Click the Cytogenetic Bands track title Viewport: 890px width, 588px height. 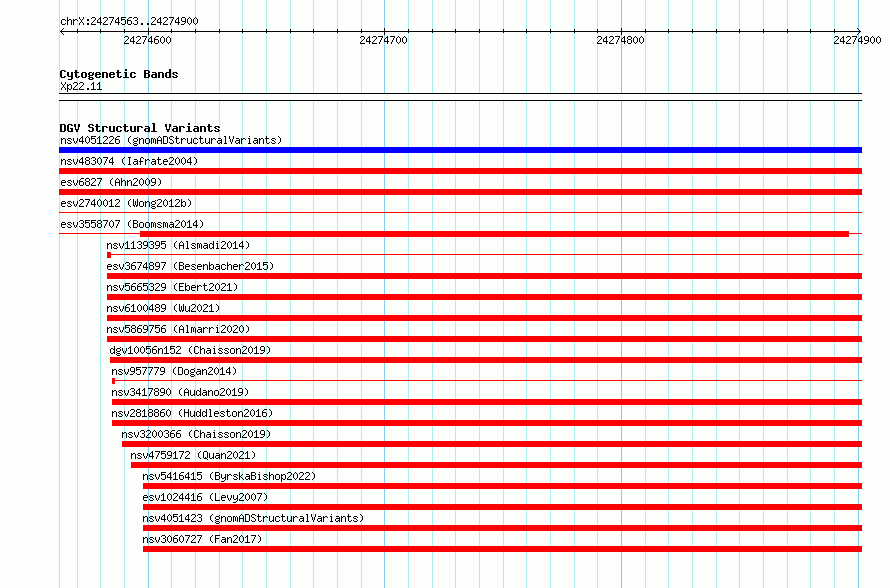point(119,74)
